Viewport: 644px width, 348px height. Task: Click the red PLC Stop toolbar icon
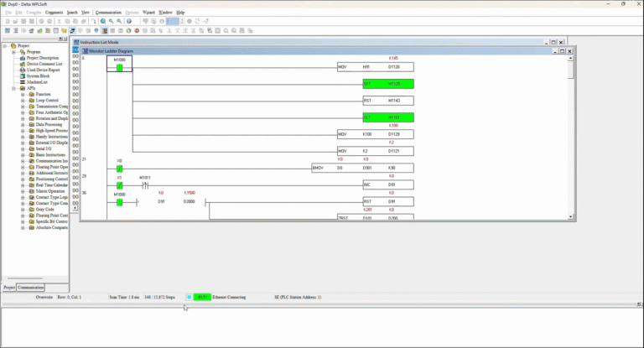click(137, 31)
